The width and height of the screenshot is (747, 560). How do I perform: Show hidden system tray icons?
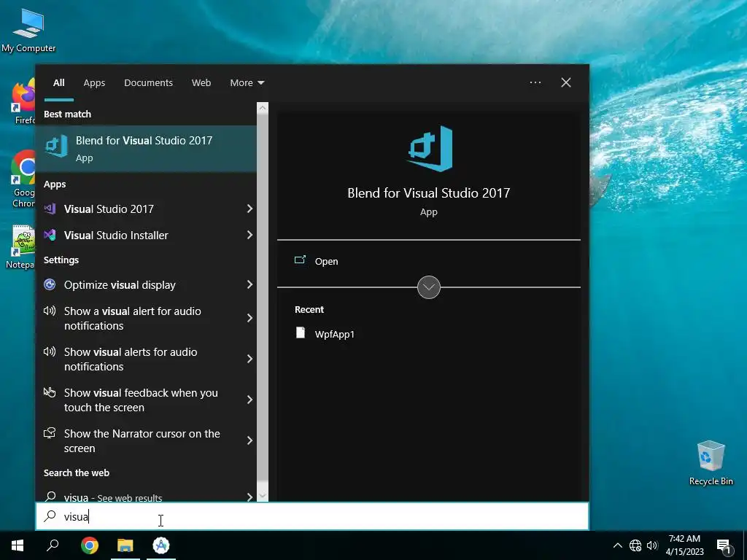pos(617,545)
